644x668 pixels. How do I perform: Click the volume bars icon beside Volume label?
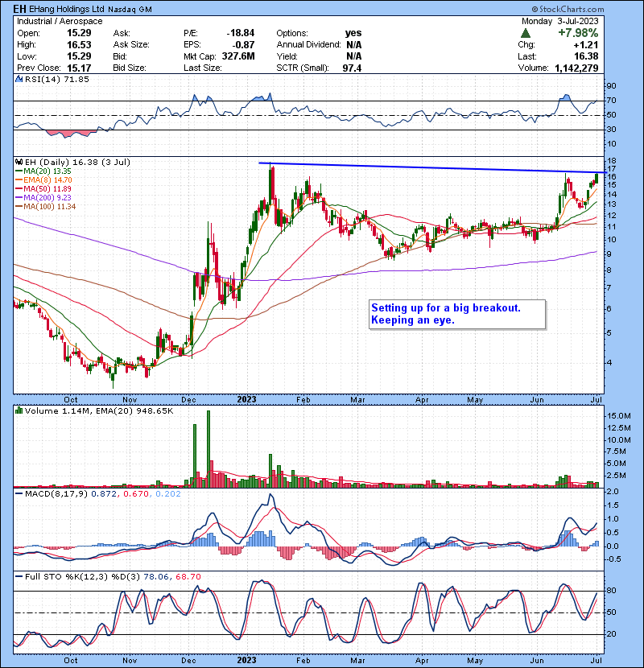pyautogui.click(x=19, y=410)
